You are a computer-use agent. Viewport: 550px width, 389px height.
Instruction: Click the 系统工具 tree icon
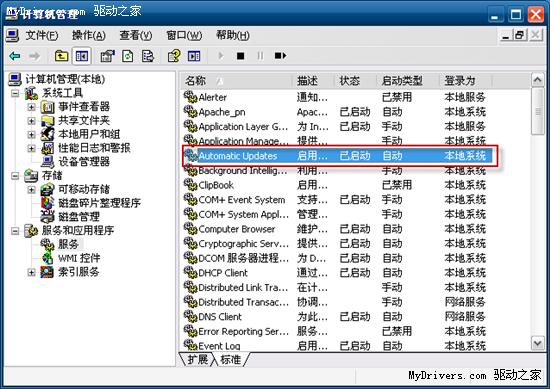point(31,93)
